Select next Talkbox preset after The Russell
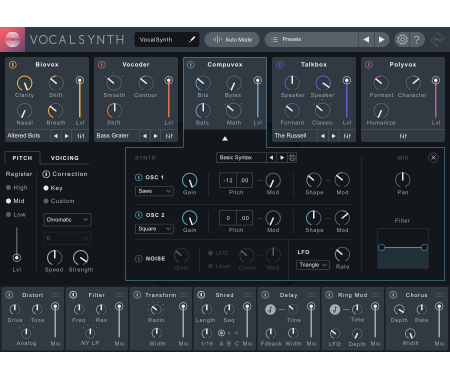 (333, 136)
